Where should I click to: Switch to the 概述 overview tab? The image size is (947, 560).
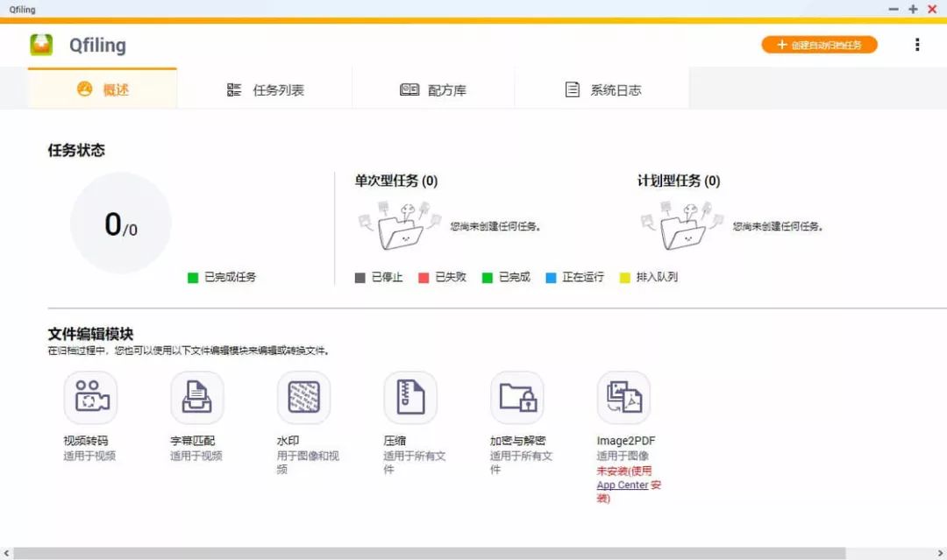[102, 89]
